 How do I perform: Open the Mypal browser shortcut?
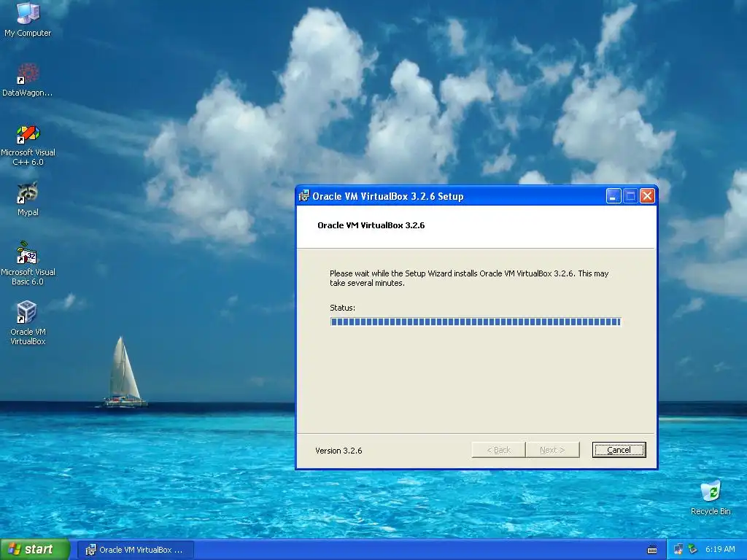pyautogui.click(x=28, y=199)
